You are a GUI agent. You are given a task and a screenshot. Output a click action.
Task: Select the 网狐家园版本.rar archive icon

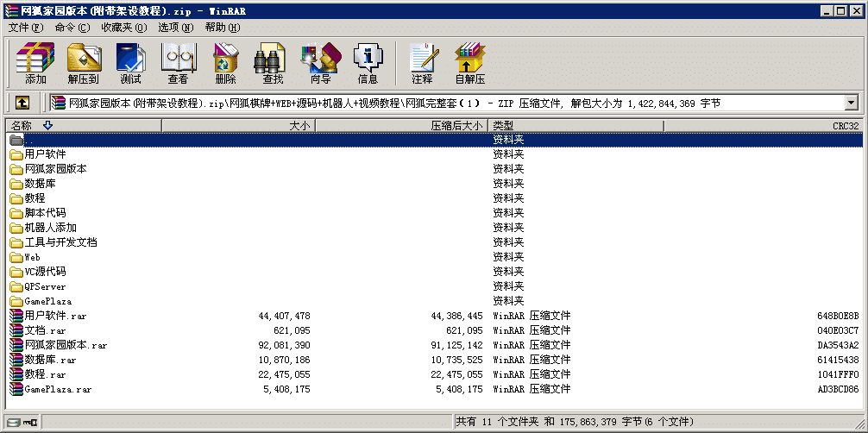click(16, 345)
